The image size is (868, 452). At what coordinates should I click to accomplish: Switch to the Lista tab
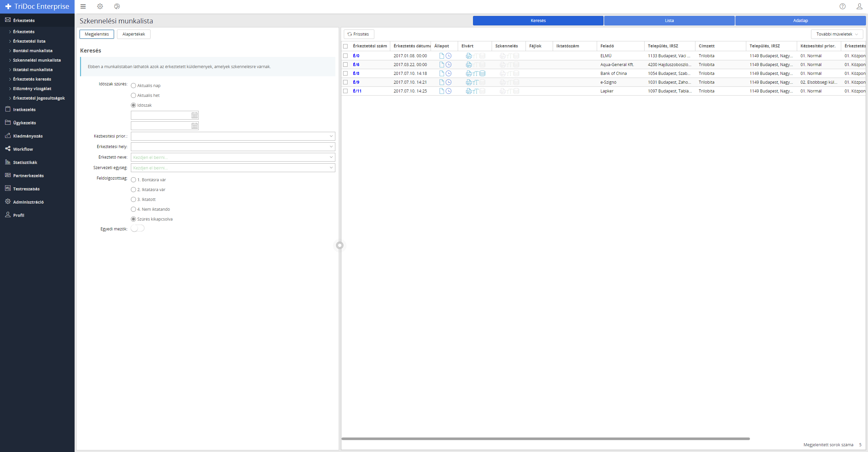point(669,21)
